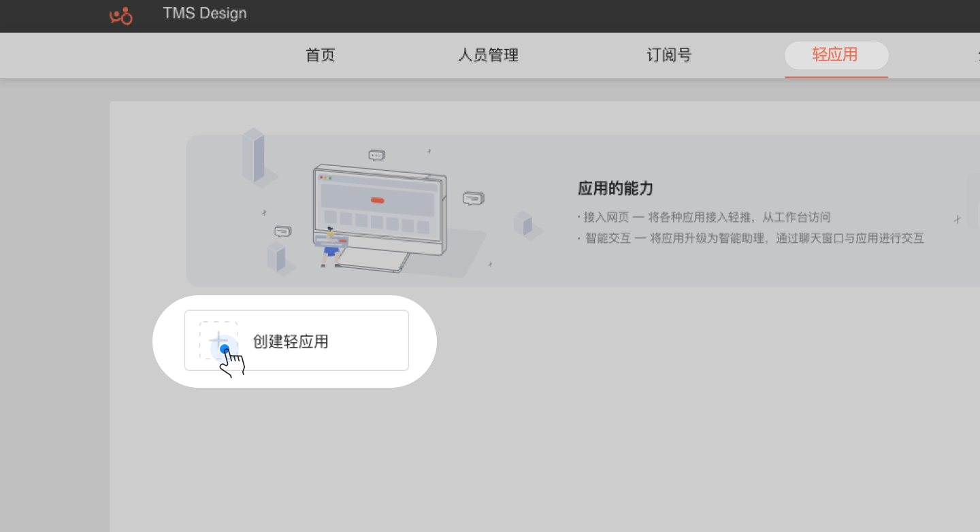980x532 pixels.
Task: Click the 智能交互 description line
Action: pyautogui.click(x=750, y=239)
